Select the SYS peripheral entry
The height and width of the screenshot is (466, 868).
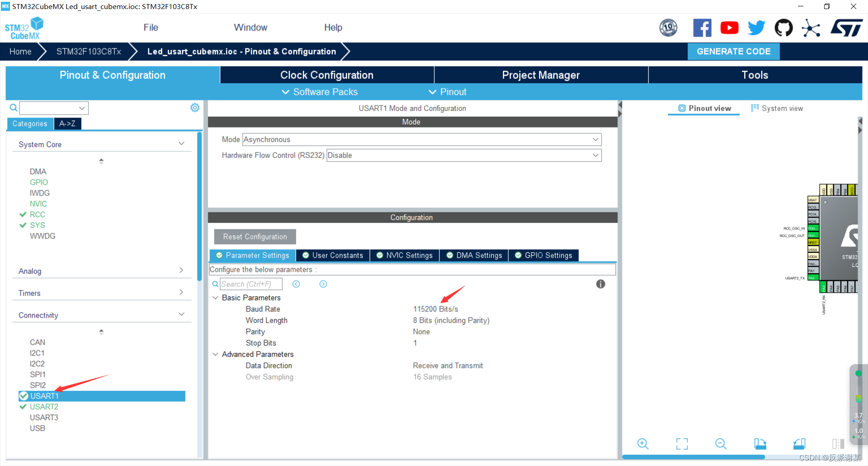click(x=38, y=225)
